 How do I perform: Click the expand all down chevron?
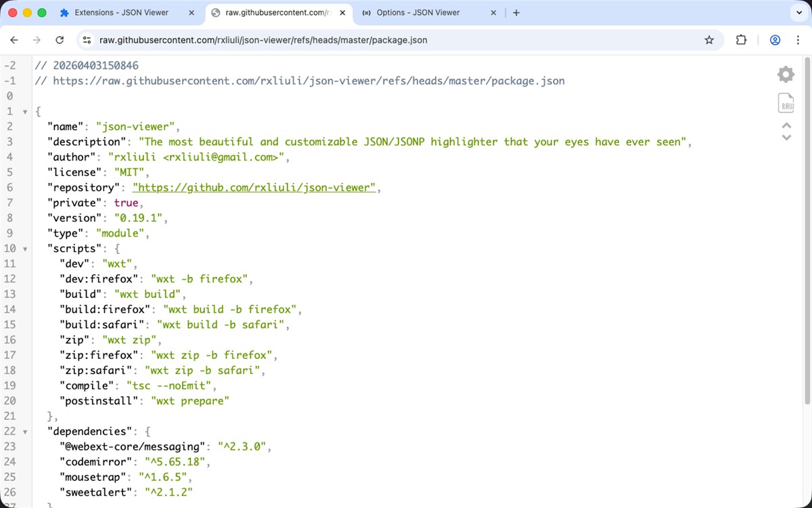click(x=786, y=137)
